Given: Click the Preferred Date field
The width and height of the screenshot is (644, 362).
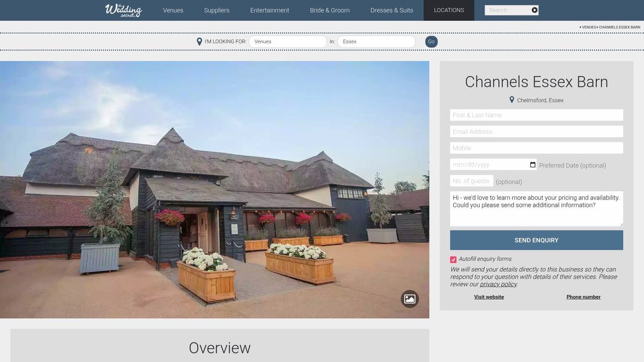Looking at the screenshot, I should (493, 165).
